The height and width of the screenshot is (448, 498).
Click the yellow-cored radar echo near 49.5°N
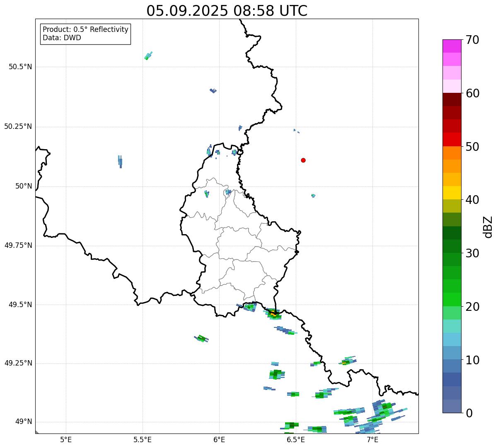(273, 314)
